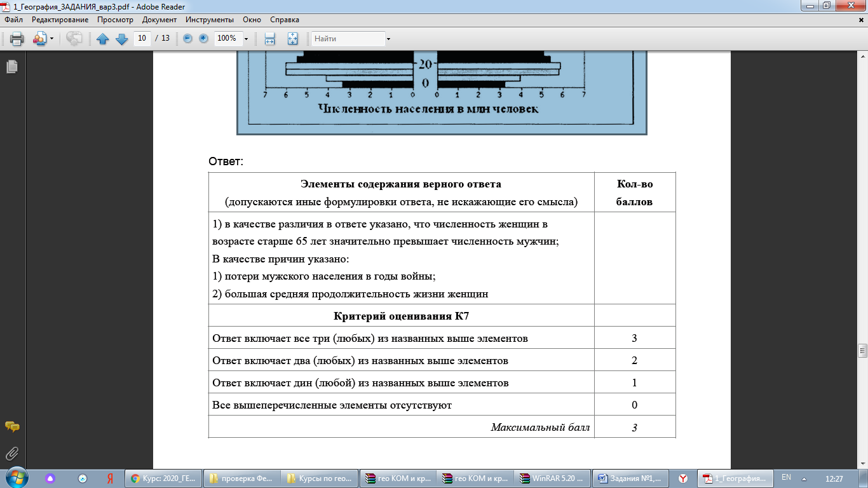Click row Ответ включает все три элементов
This screenshot has height=488, width=868.
[x=401, y=338]
